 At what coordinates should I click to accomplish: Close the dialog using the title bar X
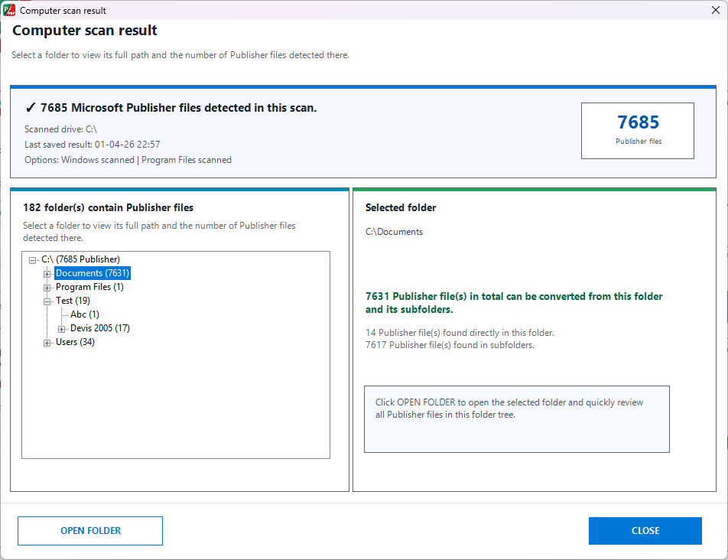click(x=716, y=10)
